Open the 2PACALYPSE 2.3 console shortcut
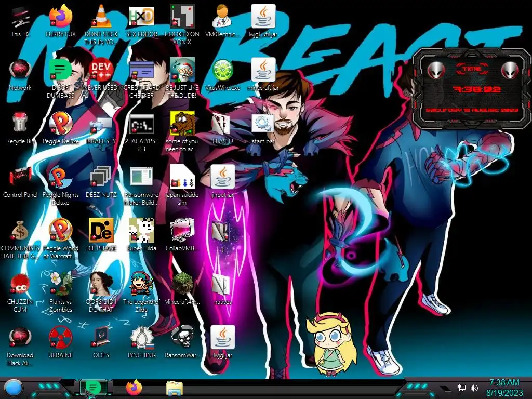532x399 pixels. [141, 133]
